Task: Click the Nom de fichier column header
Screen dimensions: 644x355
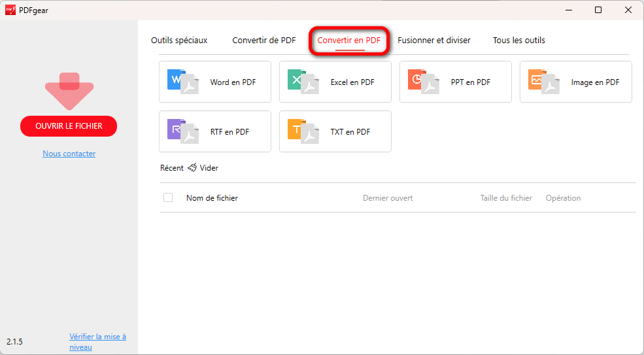Action: [212, 198]
